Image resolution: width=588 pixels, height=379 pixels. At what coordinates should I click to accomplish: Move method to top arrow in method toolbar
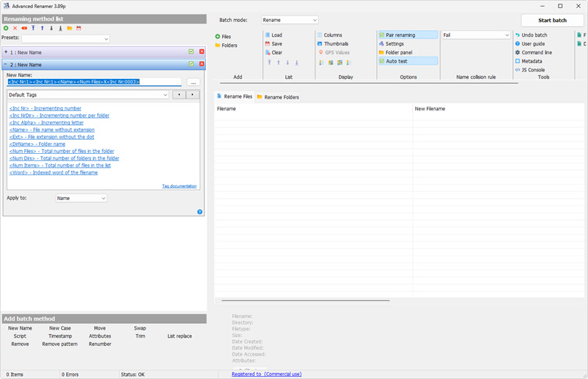(x=33, y=28)
